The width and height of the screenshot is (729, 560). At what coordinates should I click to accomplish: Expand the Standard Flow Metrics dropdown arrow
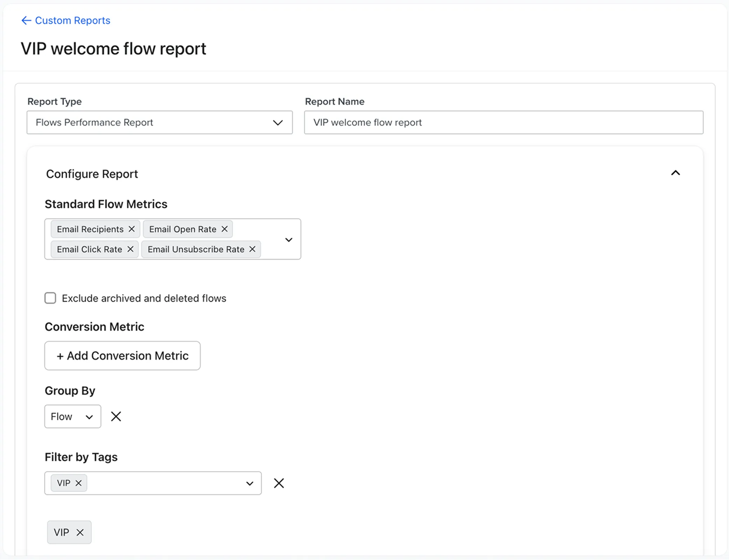[289, 240]
